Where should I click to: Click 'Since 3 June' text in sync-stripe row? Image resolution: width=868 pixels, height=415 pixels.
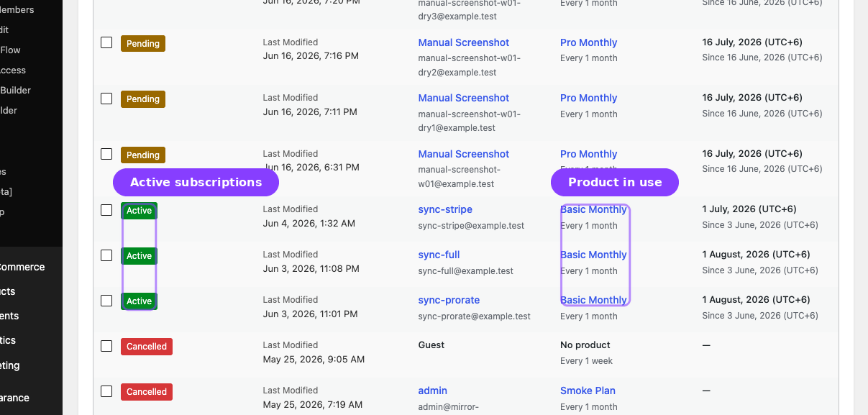(x=760, y=225)
